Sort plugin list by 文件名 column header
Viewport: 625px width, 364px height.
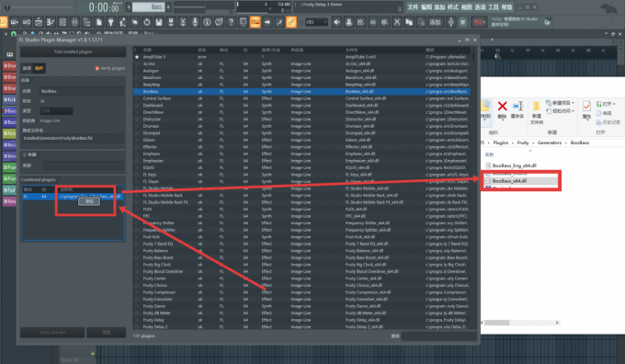(352, 50)
